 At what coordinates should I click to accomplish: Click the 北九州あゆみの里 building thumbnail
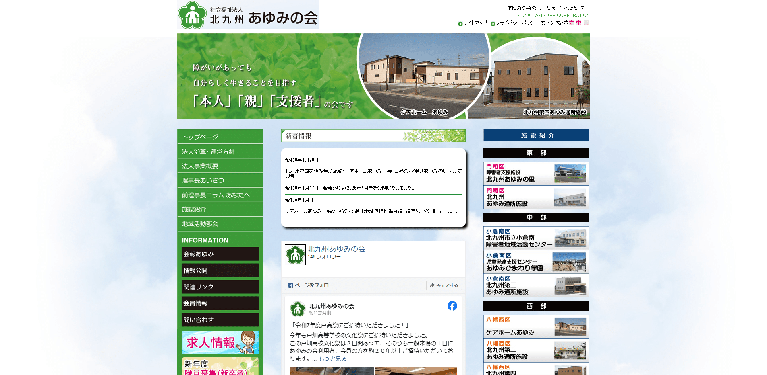tap(569, 173)
